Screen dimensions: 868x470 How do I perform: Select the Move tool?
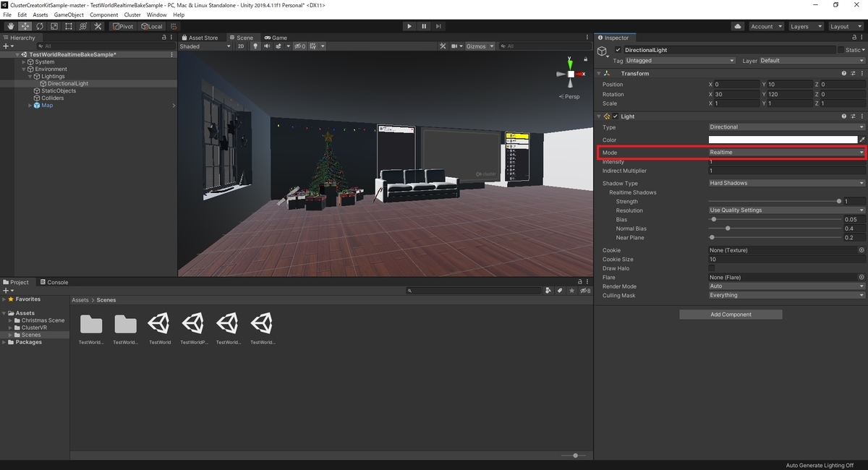point(25,26)
